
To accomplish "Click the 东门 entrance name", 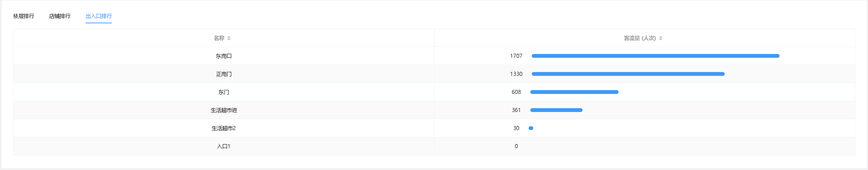I will [x=224, y=92].
